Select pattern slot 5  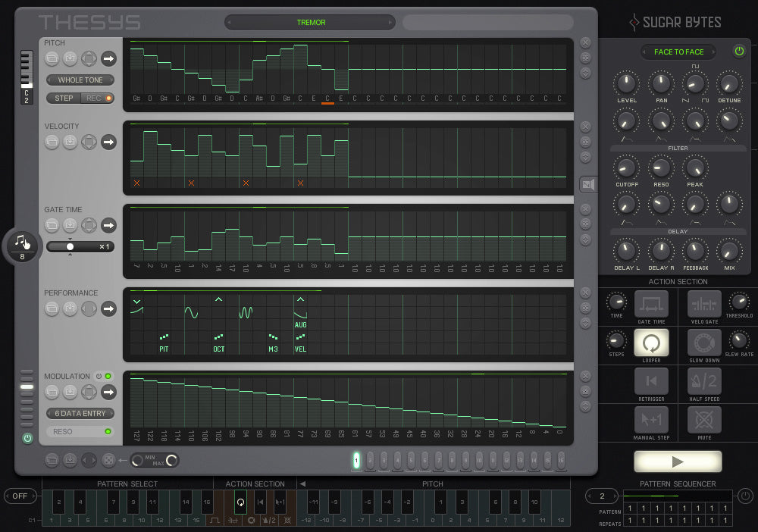(411, 460)
